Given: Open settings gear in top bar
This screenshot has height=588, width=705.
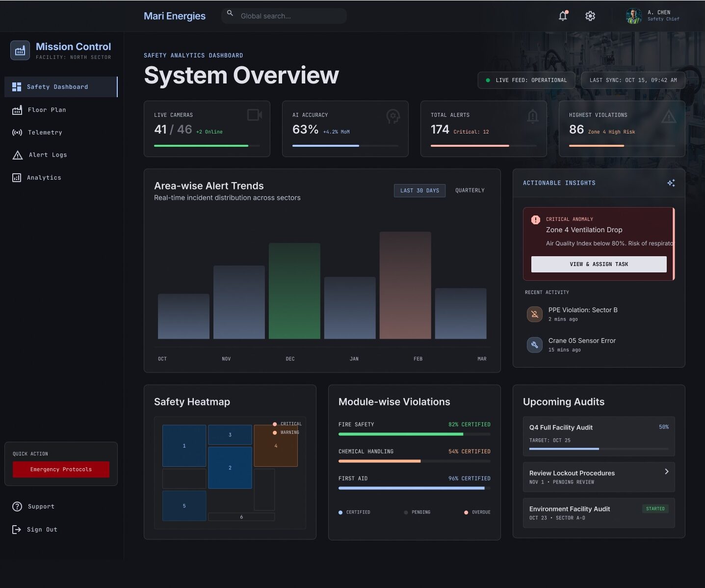Looking at the screenshot, I should [x=590, y=16].
